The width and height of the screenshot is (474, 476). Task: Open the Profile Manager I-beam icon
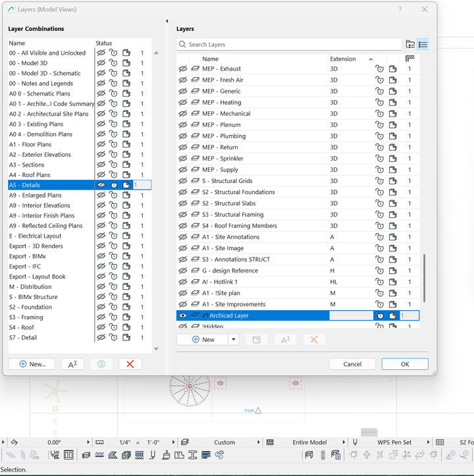pyautogui.click(x=193, y=455)
